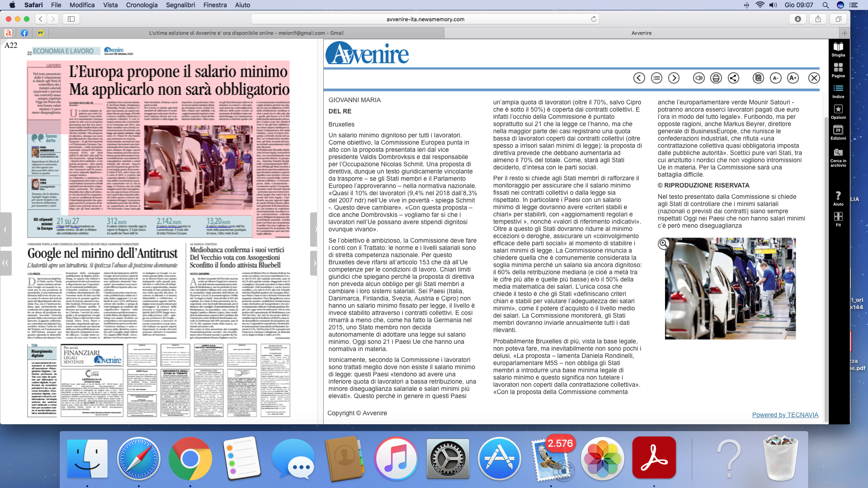Open the Edizioni calendar panel

[x=838, y=133]
